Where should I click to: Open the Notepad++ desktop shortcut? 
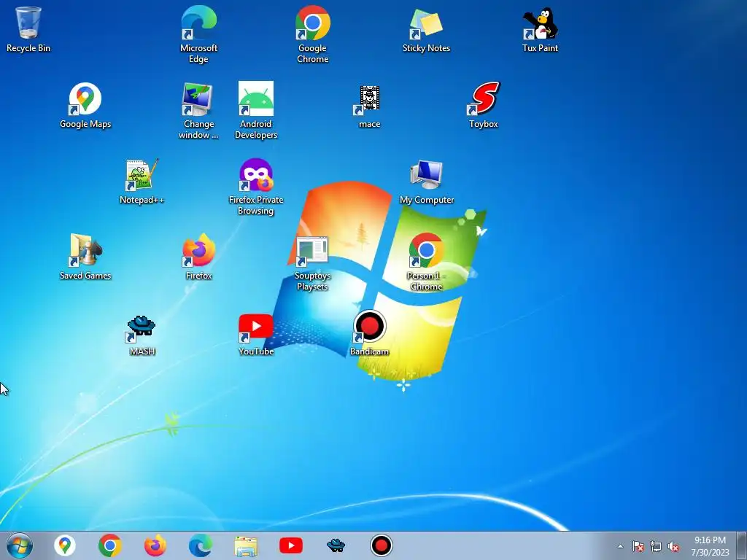(142, 181)
